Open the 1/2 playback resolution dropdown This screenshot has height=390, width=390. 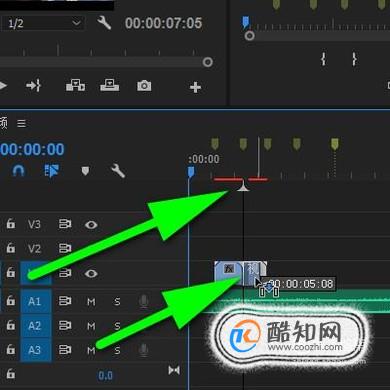42,23
